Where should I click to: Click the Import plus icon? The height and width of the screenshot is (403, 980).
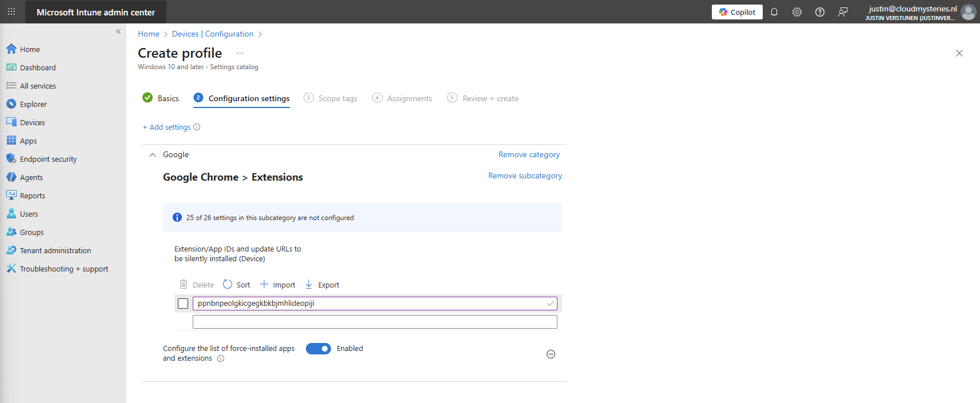pyautogui.click(x=264, y=285)
